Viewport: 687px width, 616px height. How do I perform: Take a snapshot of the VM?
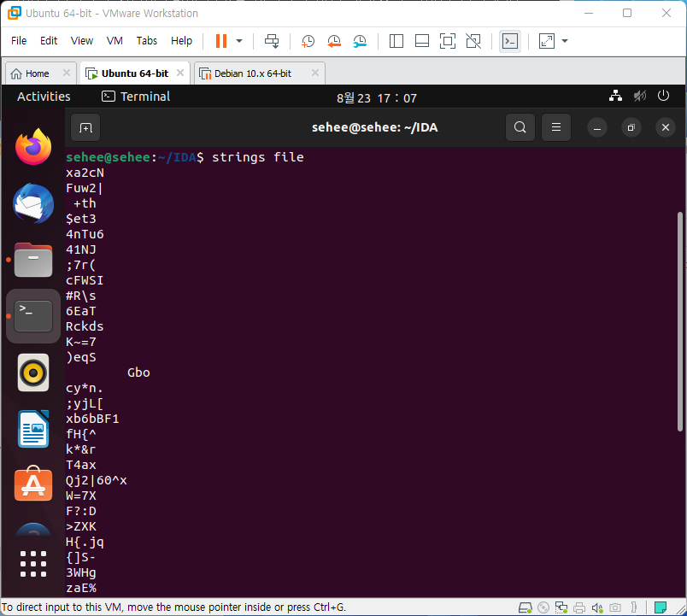308,41
